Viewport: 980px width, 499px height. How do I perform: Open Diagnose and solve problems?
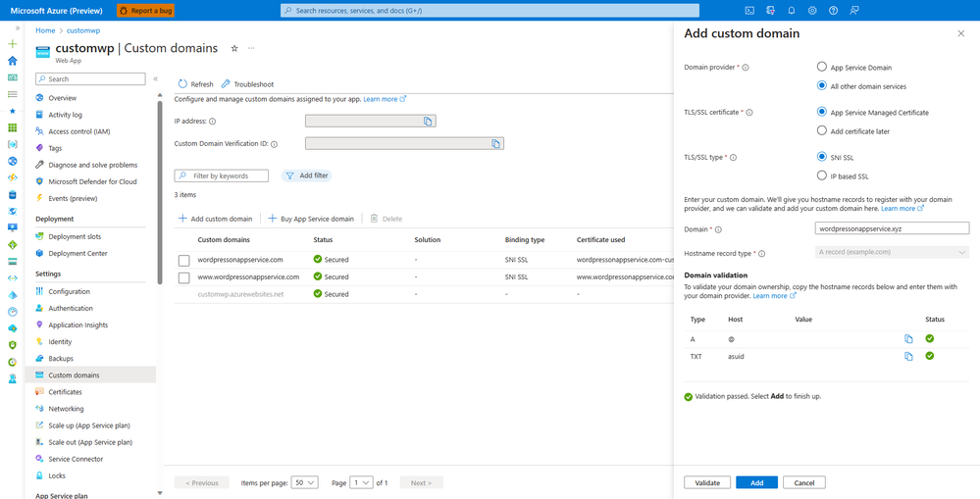[92, 165]
